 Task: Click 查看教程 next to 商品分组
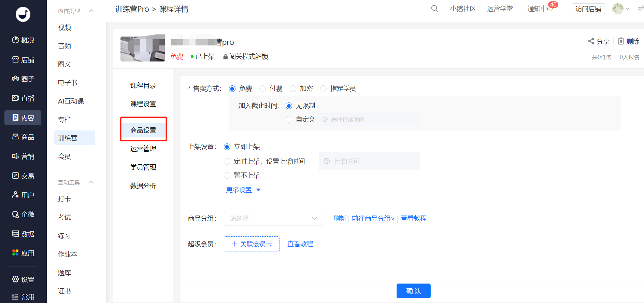414,218
